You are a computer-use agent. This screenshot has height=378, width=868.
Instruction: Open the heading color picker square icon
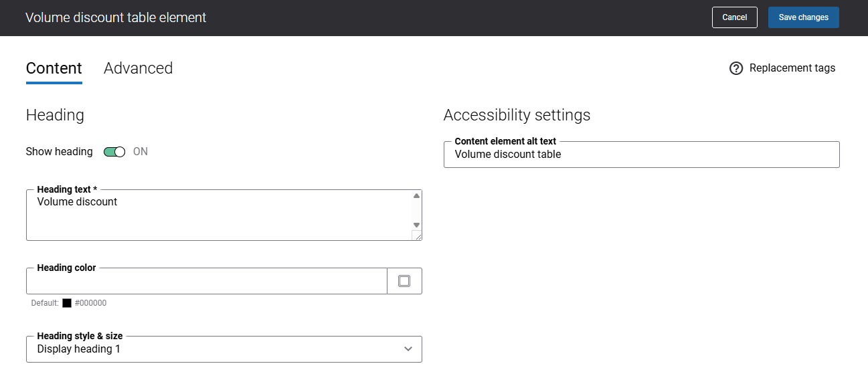[404, 281]
